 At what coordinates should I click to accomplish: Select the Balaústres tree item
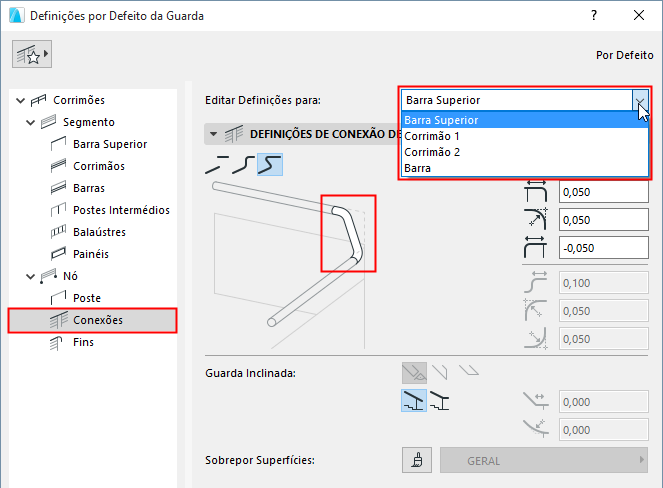(99, 232)
